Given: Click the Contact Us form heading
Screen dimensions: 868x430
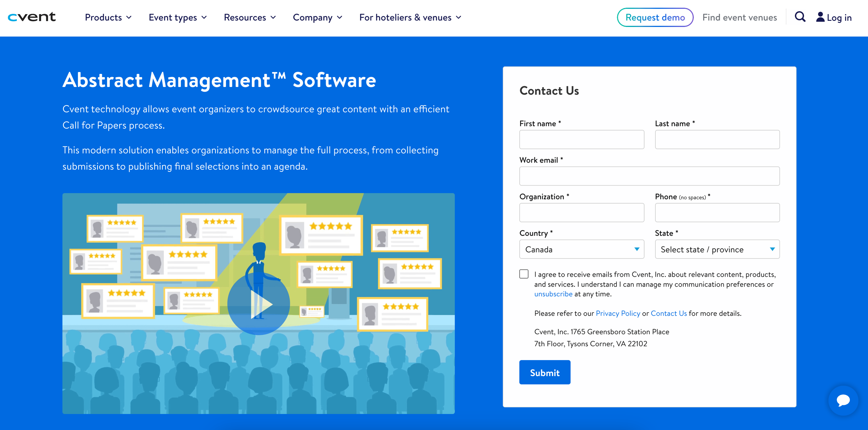Looking at the screenshot, I should [x=549, y=91].
